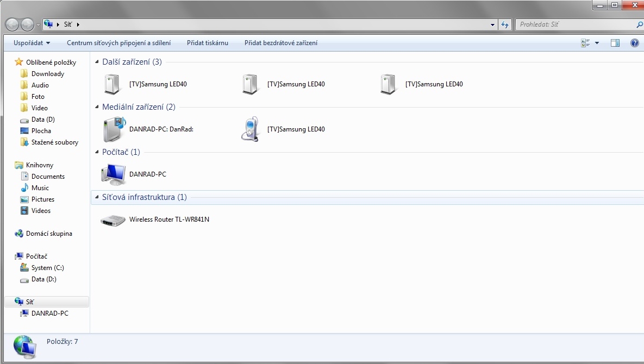Open DANRAD-PC: DanRad media server icon
This screenshot has width=644, height=364.
point(114,129)
